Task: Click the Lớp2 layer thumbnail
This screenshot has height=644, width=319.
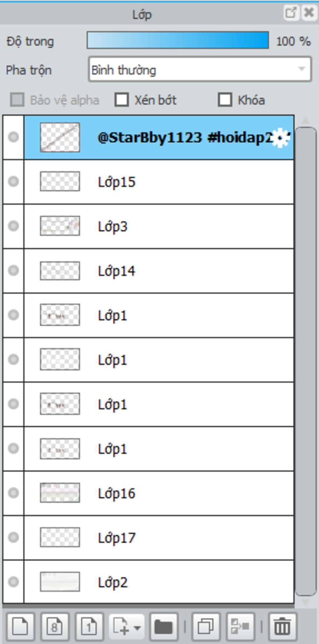Action: 60,582
